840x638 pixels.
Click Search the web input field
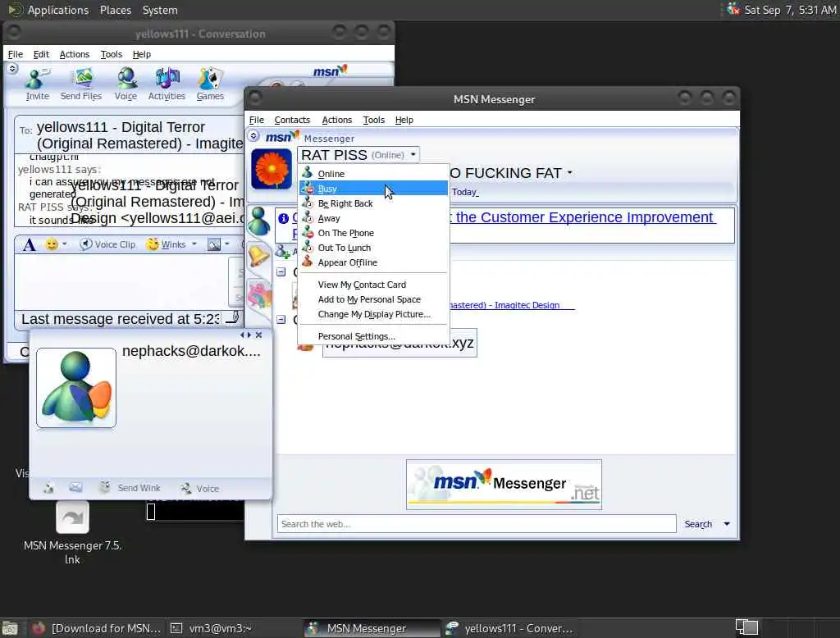(477, 524)
